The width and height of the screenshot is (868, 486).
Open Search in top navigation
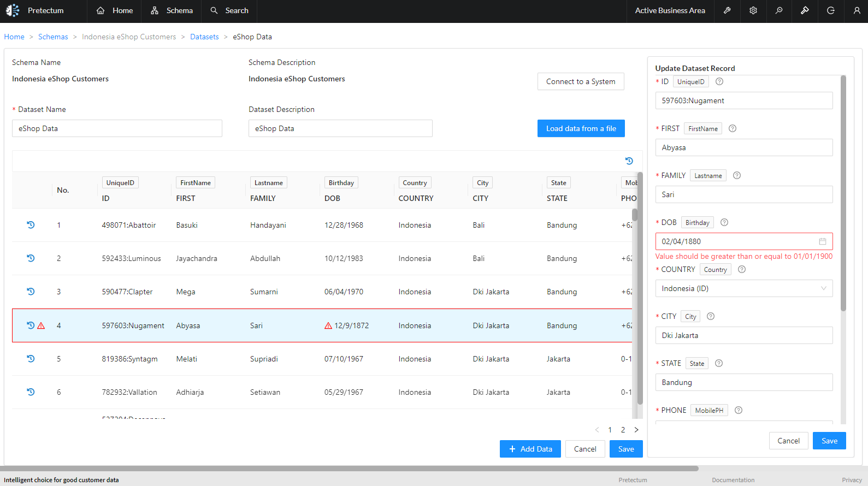pos(229,10)
